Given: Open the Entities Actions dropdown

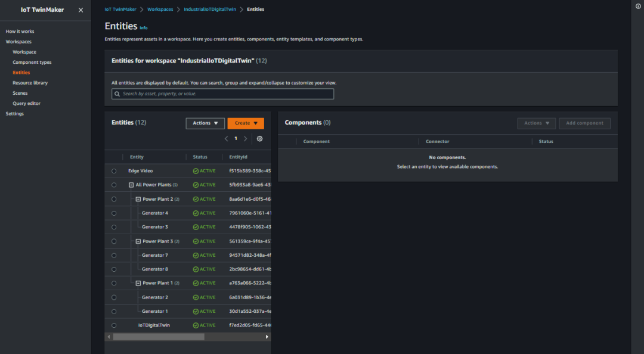Looking at the screenshot, I should [205, 123].
